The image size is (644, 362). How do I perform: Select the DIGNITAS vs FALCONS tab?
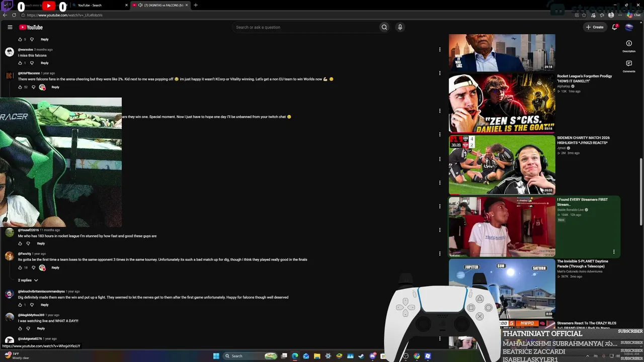160,5
